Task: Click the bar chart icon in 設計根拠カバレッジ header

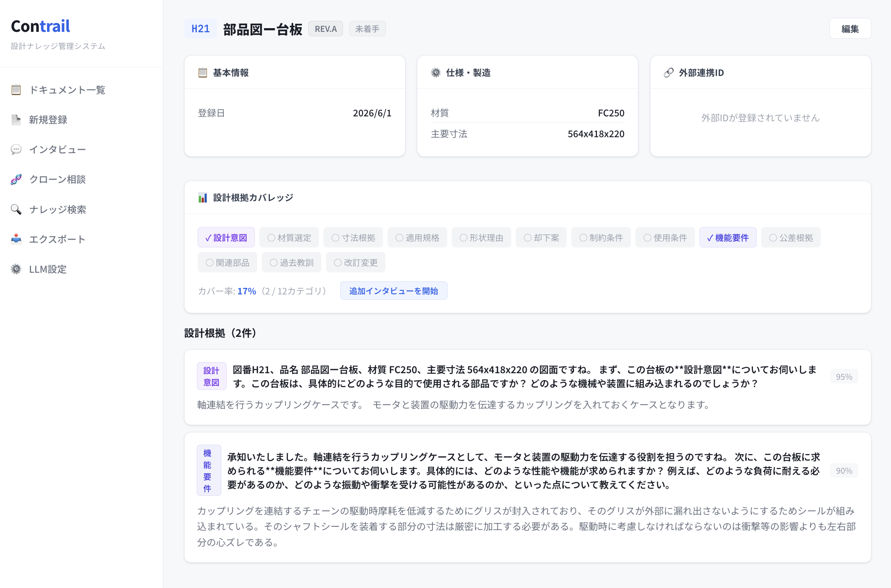Action: click(203, 198)
